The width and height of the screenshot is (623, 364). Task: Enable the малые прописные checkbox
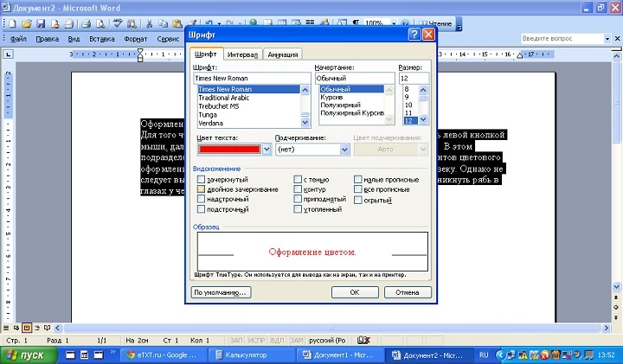click(358, 180)
